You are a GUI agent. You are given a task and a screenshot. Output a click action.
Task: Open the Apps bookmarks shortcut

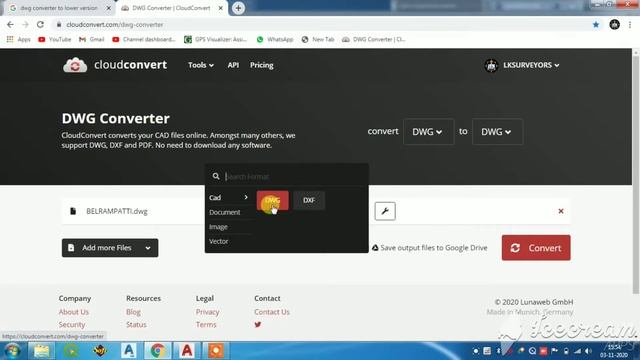point(19,39)
